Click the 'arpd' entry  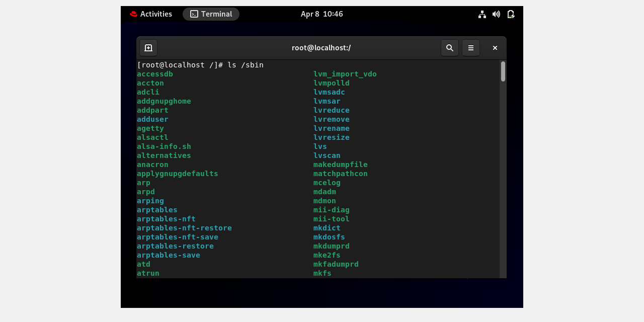click(x=146, y=192)
